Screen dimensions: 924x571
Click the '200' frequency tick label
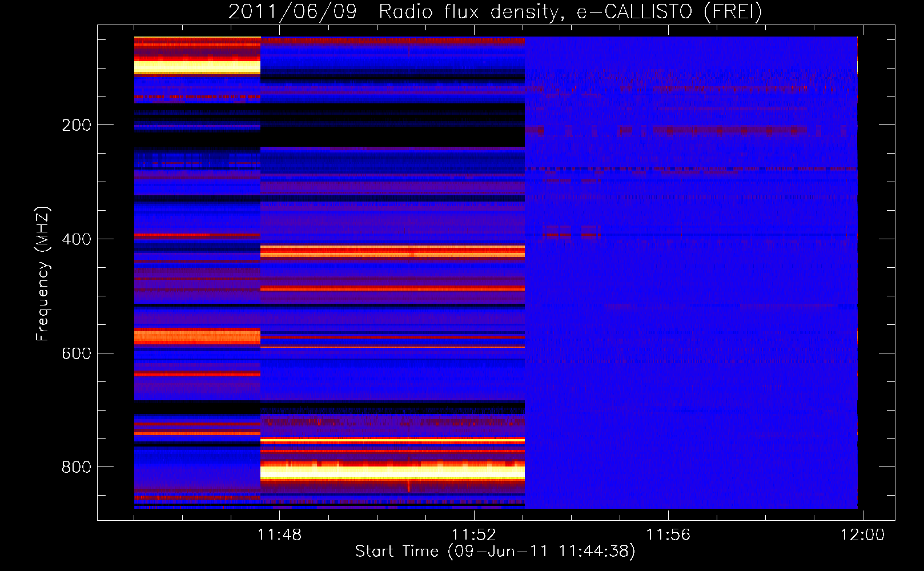(77, 125)
